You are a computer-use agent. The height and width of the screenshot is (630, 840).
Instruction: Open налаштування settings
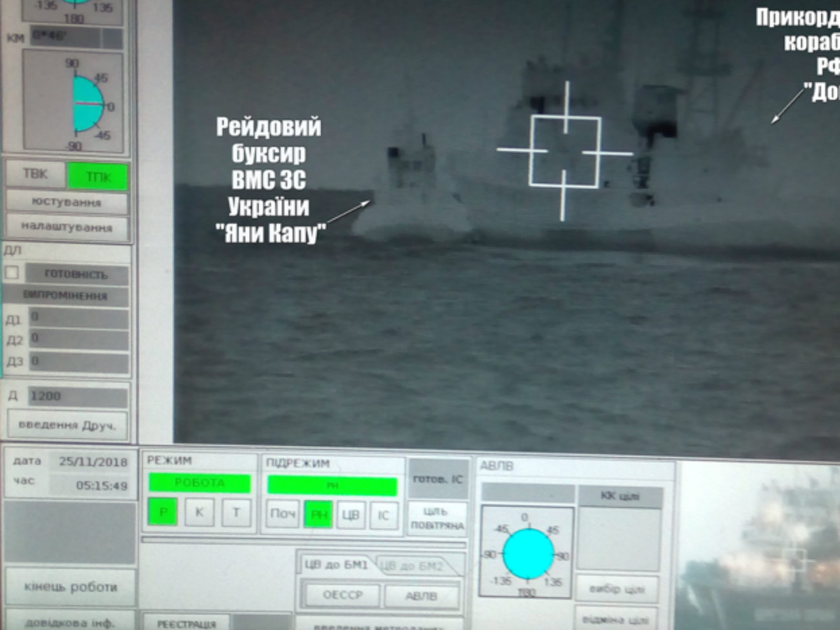67,227
